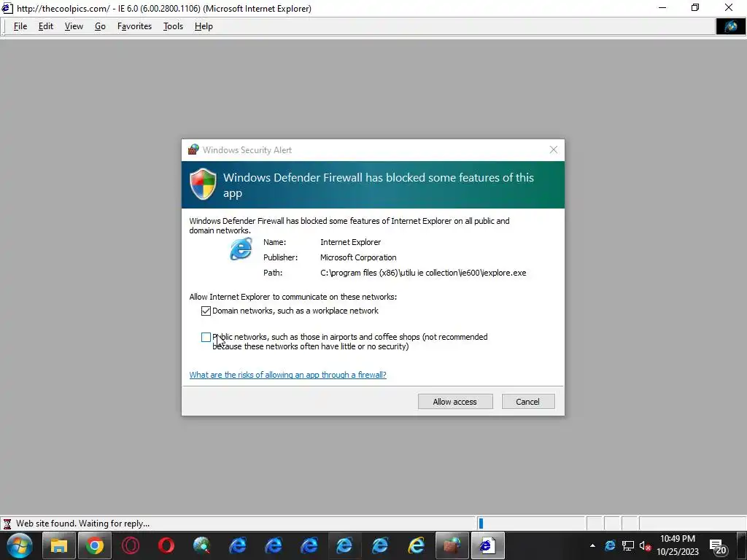Open the Go menu

pos(100,26)
